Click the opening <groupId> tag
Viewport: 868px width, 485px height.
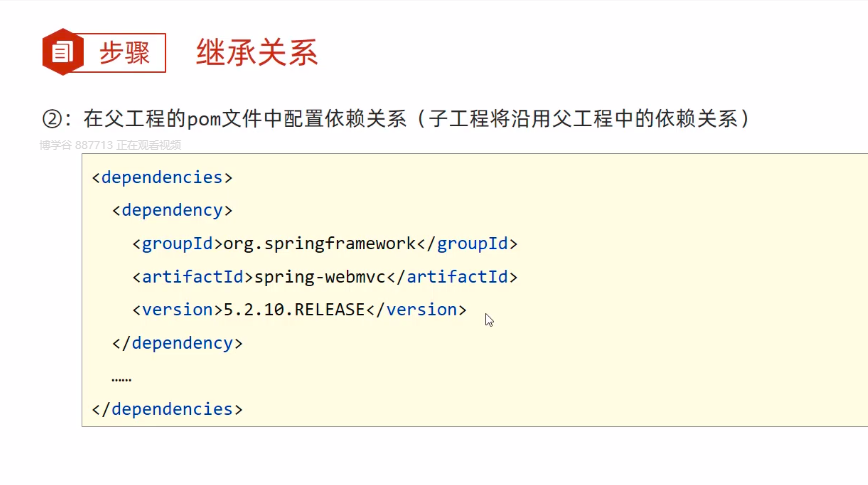[x=177, y=243]
